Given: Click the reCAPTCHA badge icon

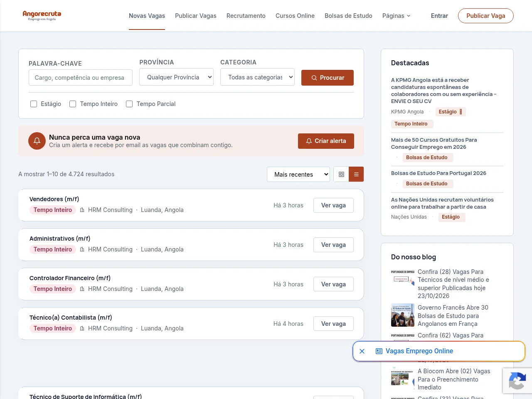Looking at the screenshot, I should 517,381.
